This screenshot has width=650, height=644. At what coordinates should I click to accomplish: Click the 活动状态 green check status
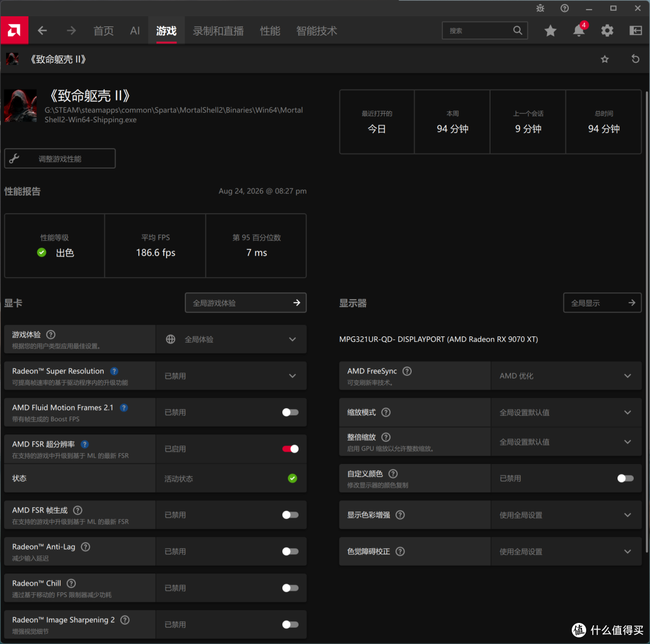click(292, 478)
